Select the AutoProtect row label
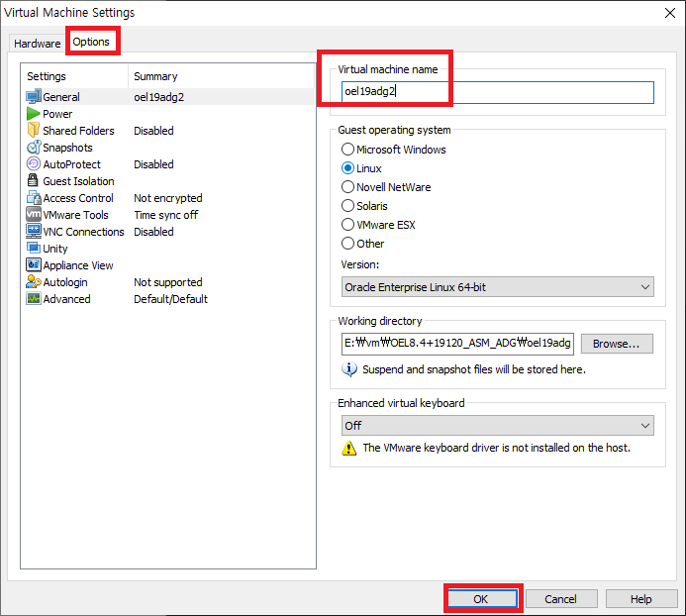 pos(71,164)
